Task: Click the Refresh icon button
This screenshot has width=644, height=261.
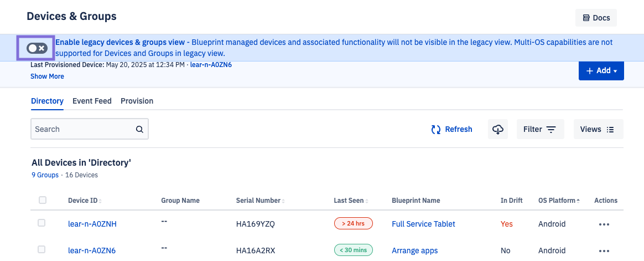Action: click(436, 129)
